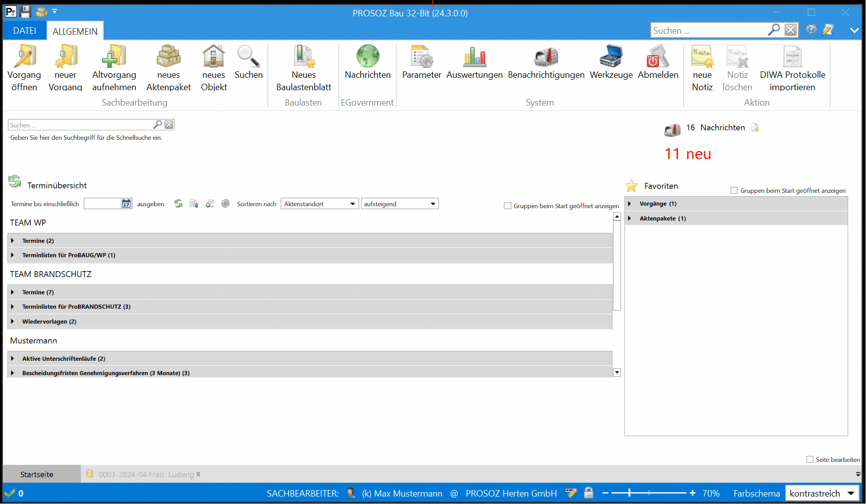866x504 pixels.
Task: Click into the top Suchen search field
Action: [x=709, y=30]
